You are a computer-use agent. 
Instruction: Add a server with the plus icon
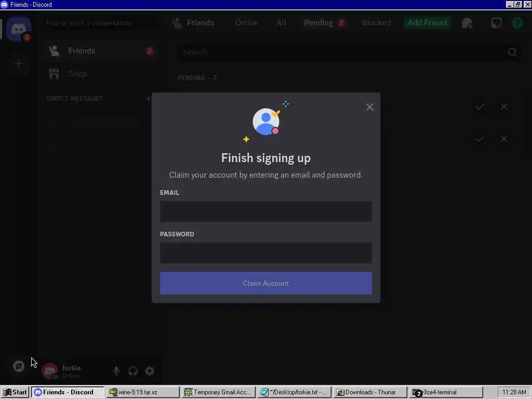point(19,63)
